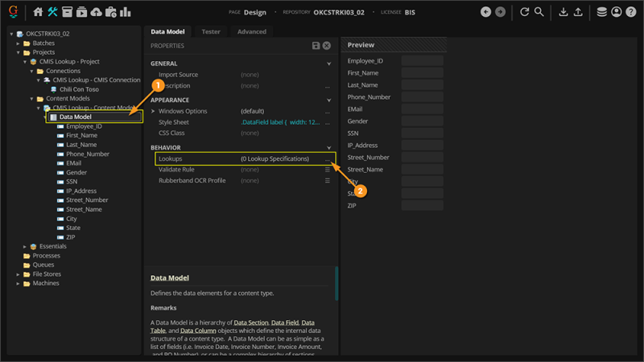The width and height of the screenshot is (644, 362).
Task: Expand the Windows Options property
Action: tap(153, 111)
